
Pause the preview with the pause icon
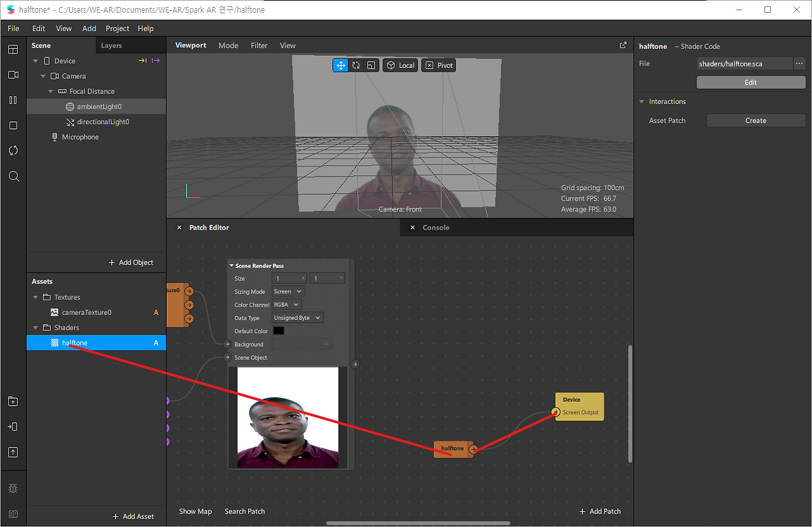tap(13, 100)
